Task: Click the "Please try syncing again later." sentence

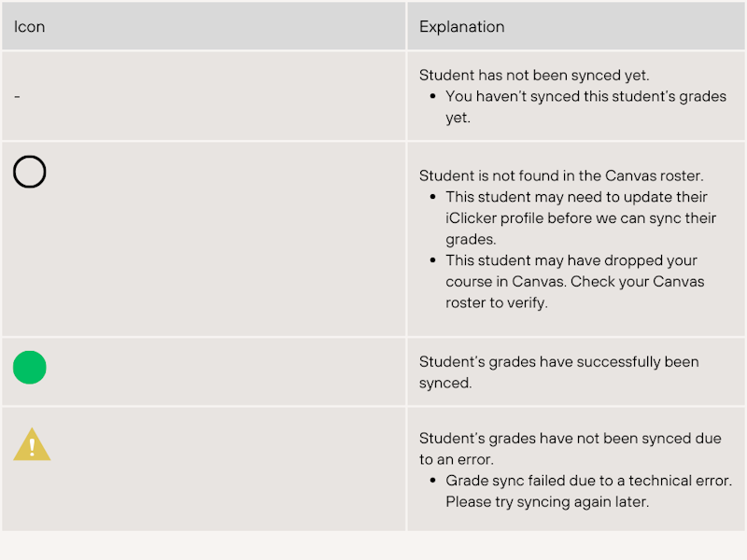Action: [547, 502]
